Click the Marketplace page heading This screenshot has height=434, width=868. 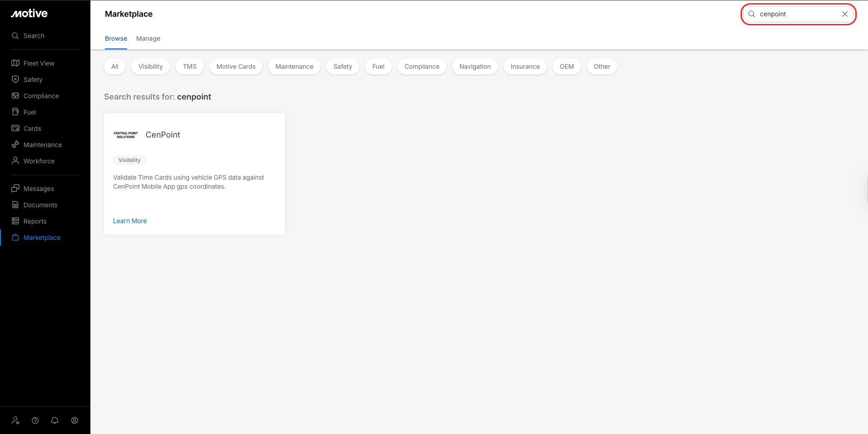(x=129, y=14)
